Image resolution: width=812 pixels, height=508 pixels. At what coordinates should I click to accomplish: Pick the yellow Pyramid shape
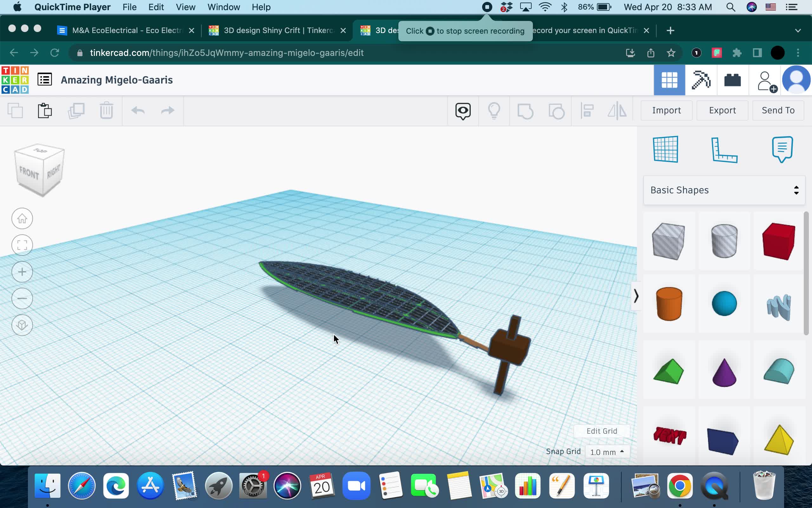coord(779,440)
